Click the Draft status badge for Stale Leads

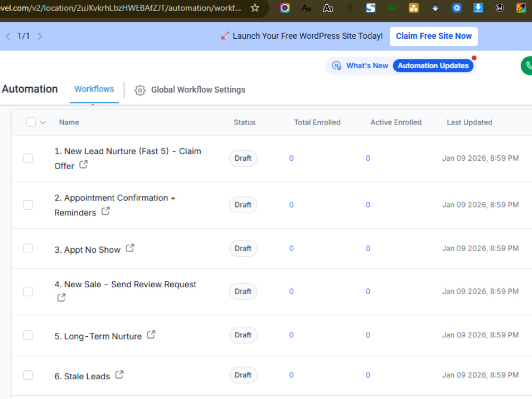[x=243, y=375]
